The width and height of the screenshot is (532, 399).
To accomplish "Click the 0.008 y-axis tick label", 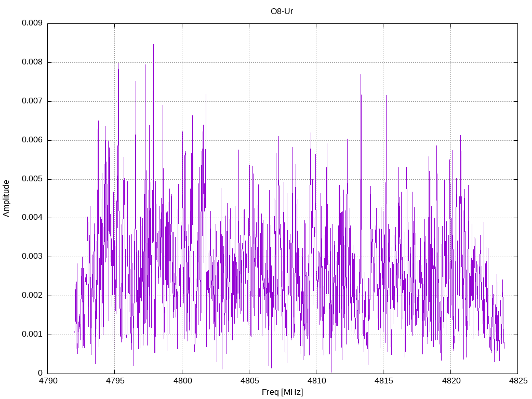I will pyautogui.click(x=32, y=62).
